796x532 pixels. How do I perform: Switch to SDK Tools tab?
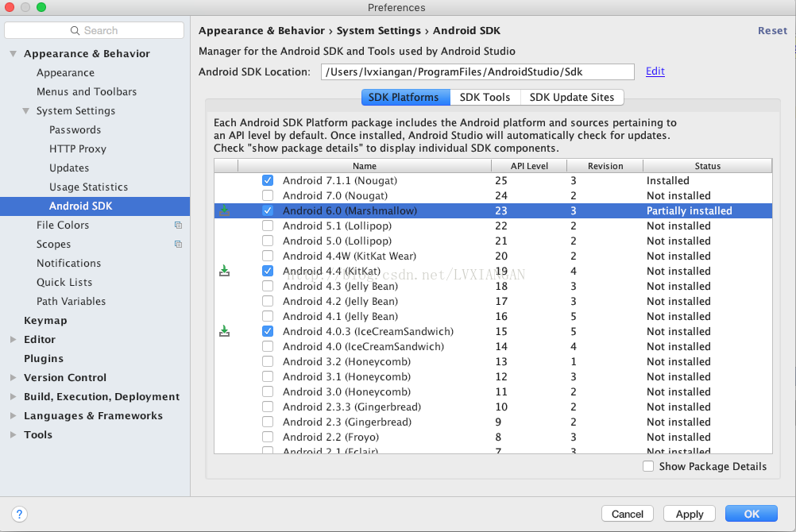click(485, 98)
